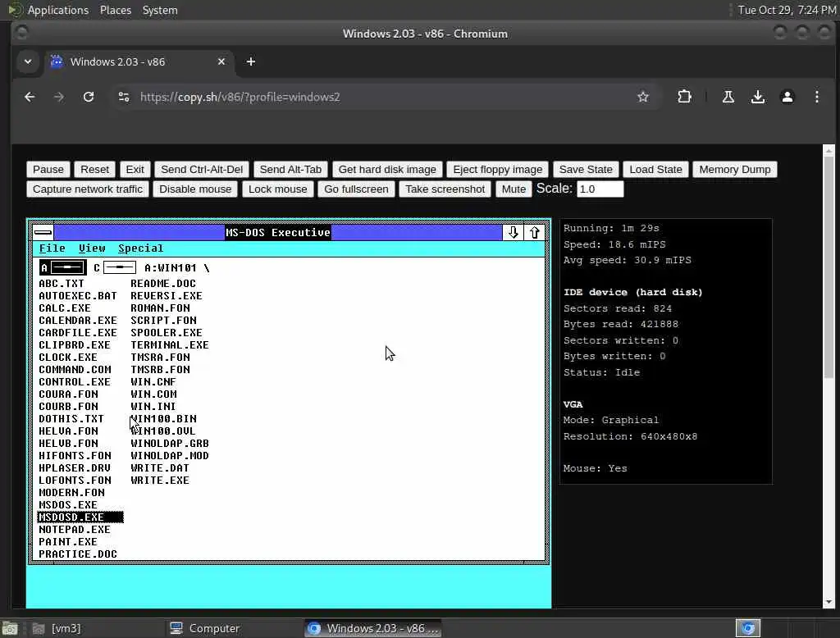Select NOTEPAD.EXE file
The width and height of the screenshot is (840, 638).
point(75,529)
